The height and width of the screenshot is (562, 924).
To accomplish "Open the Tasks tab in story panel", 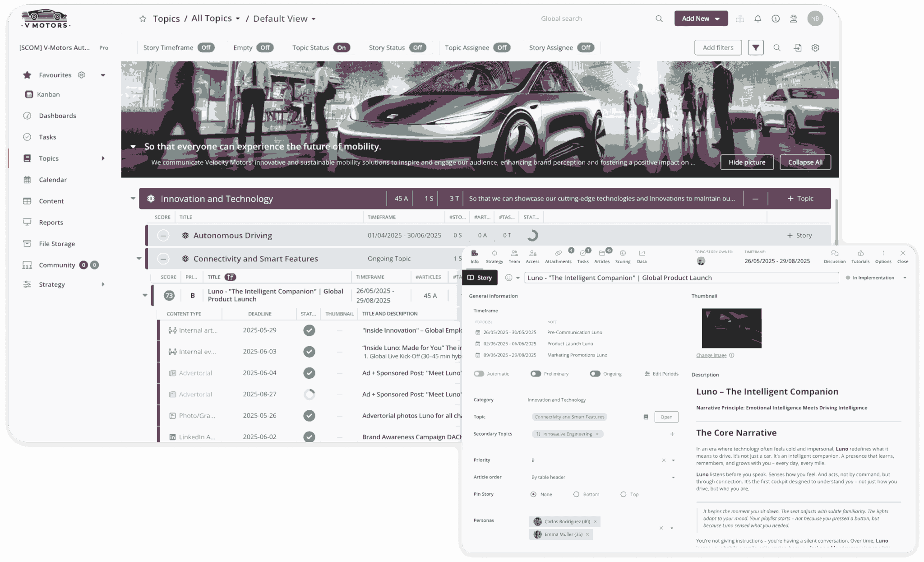I will (583, 257).
